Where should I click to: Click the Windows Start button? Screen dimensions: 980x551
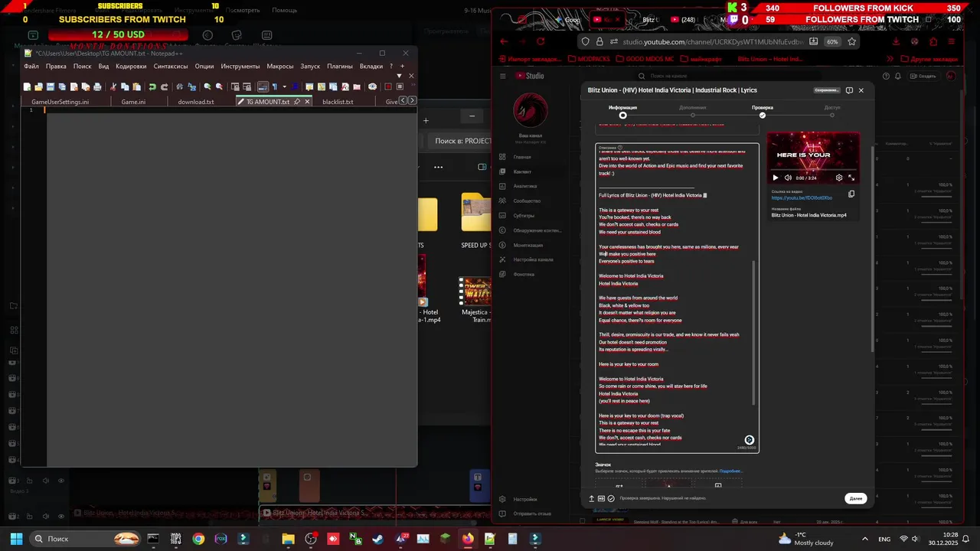(16, 539)
